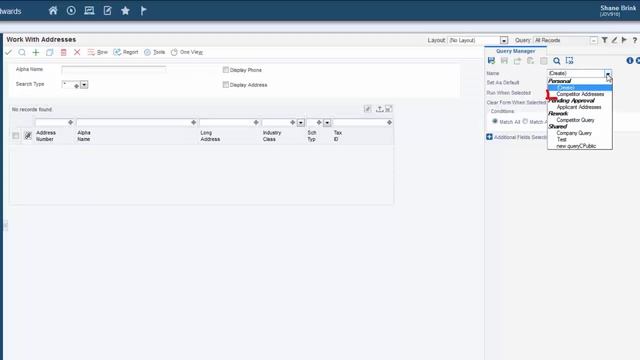Open the recent reports clock icon
This screenshot has width=640, height=360.
point(71,11)
